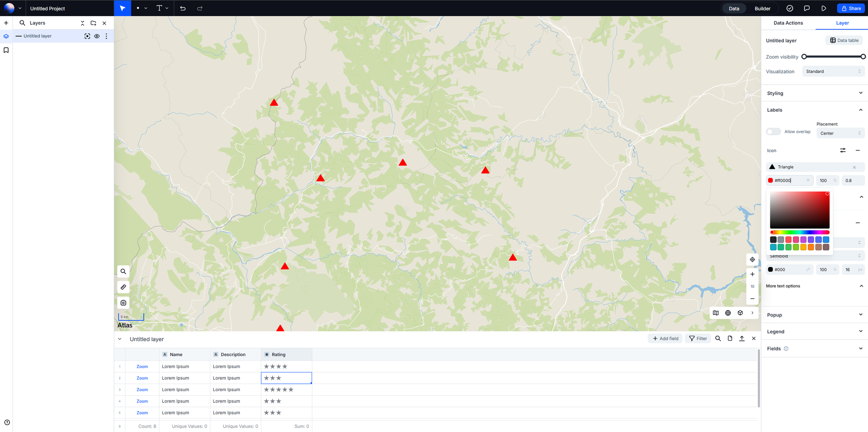Click the locate me crosshair icon
Screen dimensions: 868x432
(x=752, y=260)
